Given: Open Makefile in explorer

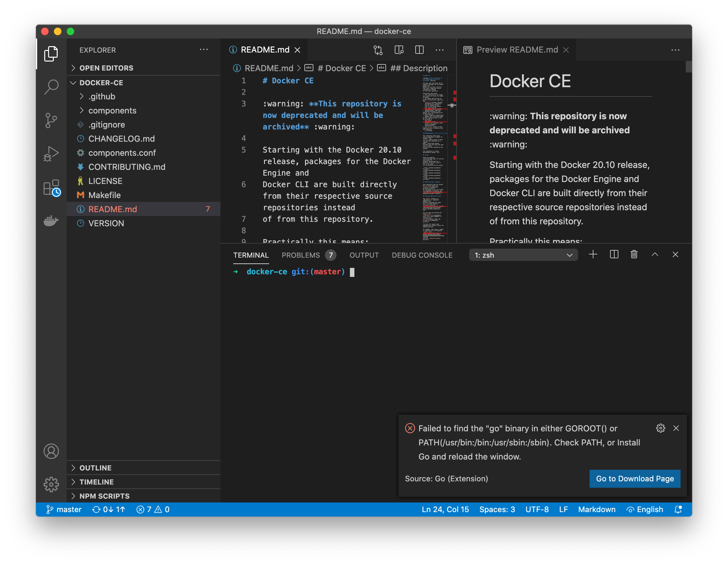Looking at the screenshot, I should [x=143, y=195].
